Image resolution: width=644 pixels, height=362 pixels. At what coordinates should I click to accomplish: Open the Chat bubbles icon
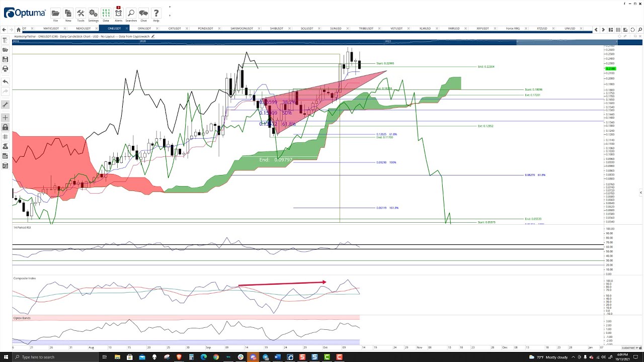143,13
